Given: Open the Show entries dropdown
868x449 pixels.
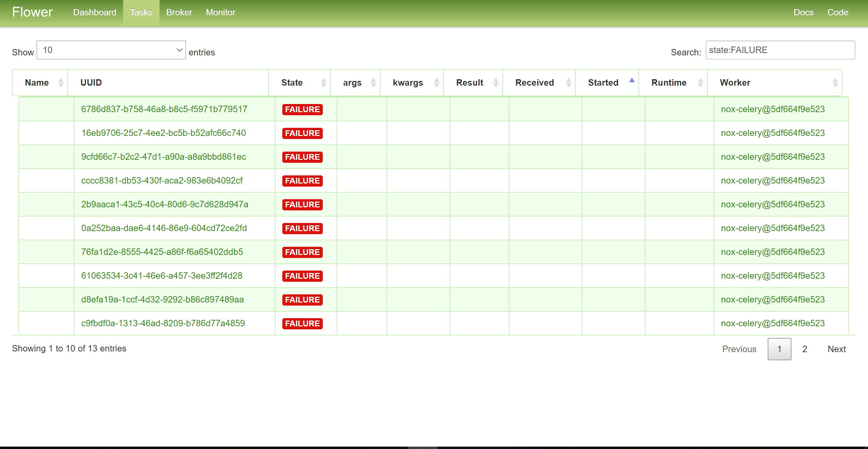Looking at the screenshot, I should (111, 50).
